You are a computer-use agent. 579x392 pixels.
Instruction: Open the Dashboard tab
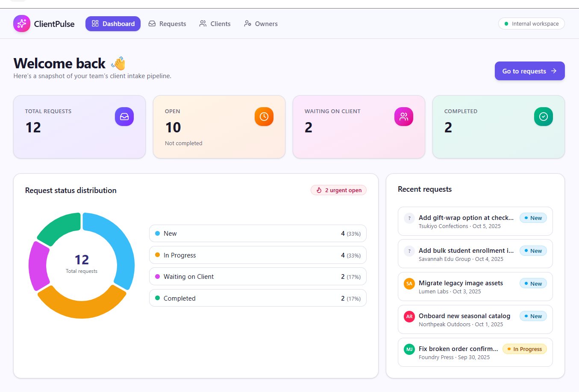click(113, 24)
